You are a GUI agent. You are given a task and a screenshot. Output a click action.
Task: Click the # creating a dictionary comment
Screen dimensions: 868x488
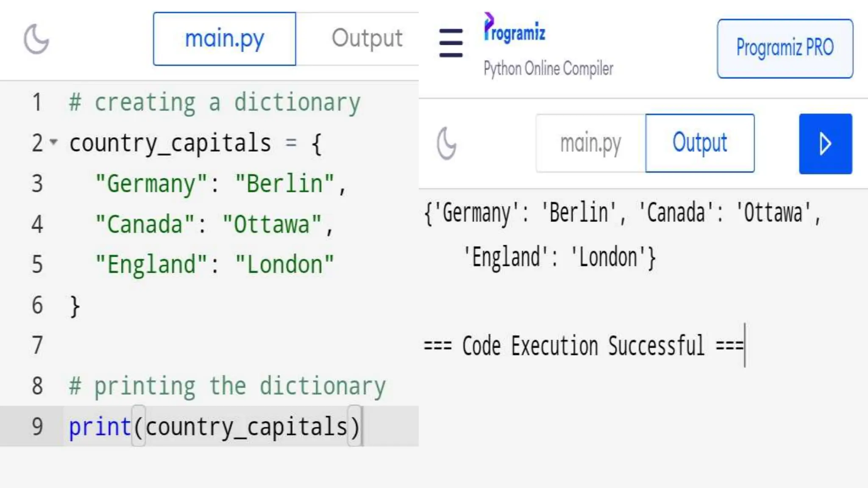pyautogui.click(x=214, y=103)
